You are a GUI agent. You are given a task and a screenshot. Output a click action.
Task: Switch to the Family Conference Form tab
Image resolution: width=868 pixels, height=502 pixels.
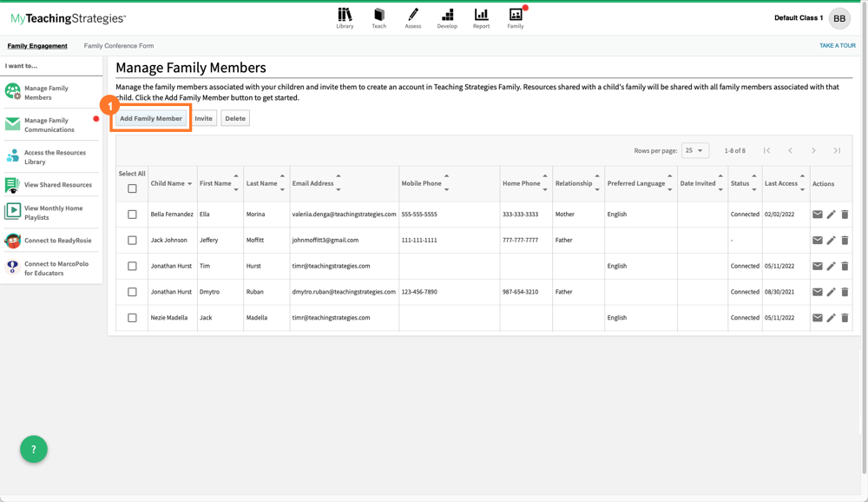[x=119, y=45]
